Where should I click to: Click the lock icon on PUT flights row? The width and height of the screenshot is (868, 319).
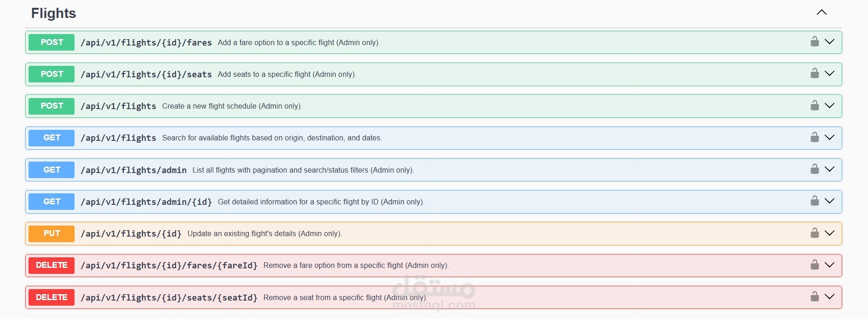pyautogui.click(x=815, y=233)
